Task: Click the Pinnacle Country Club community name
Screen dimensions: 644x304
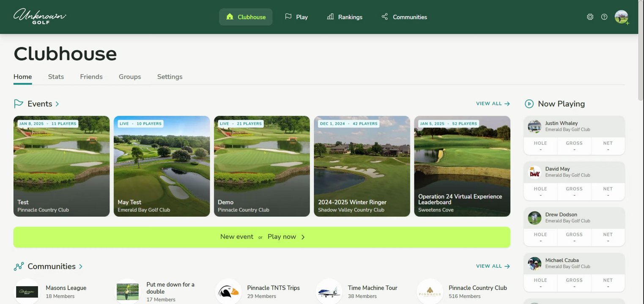Action: [478, 288]
